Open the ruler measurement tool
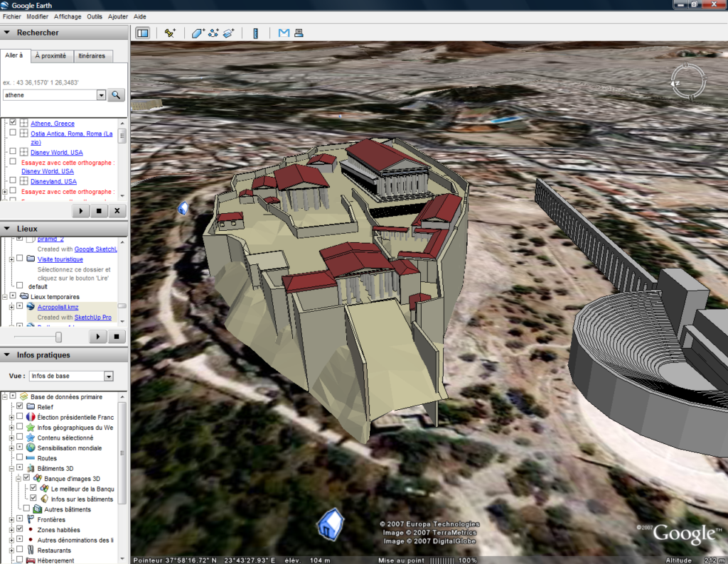 coord(255,33)
